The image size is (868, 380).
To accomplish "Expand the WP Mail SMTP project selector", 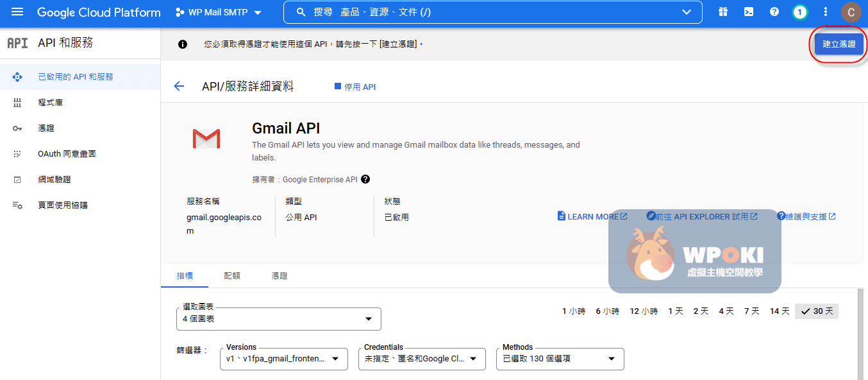I will pos(218,12).
